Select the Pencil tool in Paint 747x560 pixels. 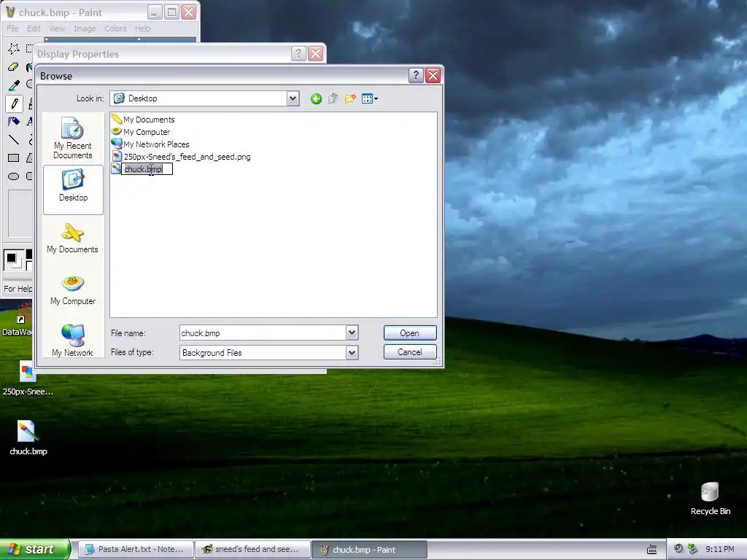[x=14, y=104]
